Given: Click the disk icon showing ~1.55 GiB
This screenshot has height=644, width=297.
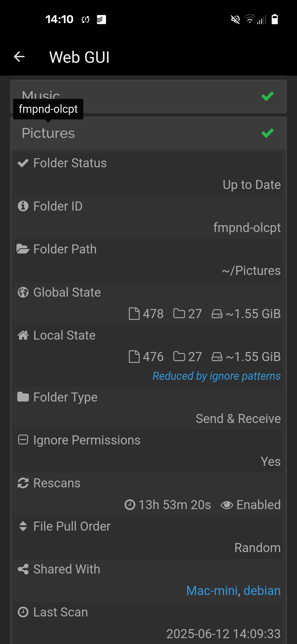Looking at the screenshot, I should (x=217, y=313).
